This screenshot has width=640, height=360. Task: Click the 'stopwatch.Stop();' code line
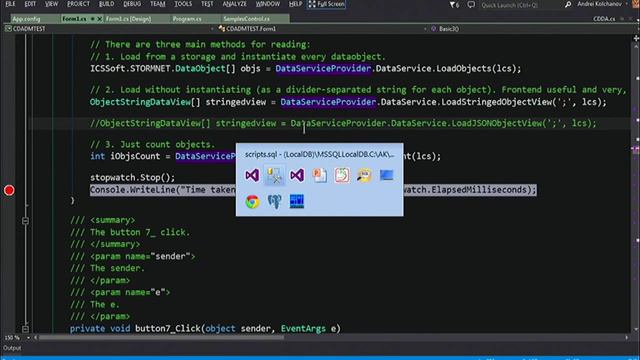(x=133, y=178)
